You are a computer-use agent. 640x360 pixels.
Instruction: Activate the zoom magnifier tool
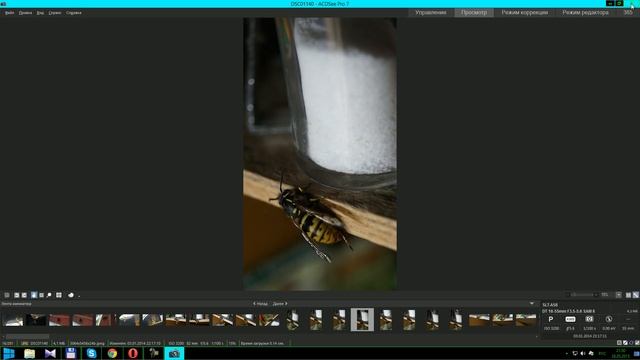point(49,295)
